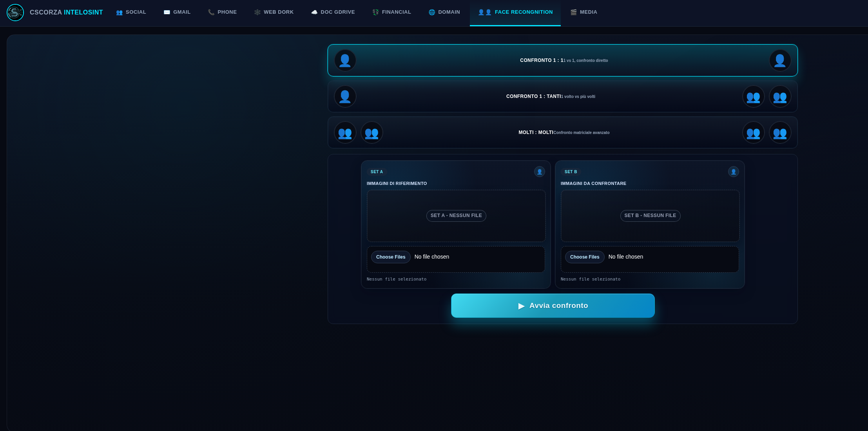Click the cloud icon beside DOC GDRIVE
Viewport: 868px width, 431px height.
tap(314, 13)
